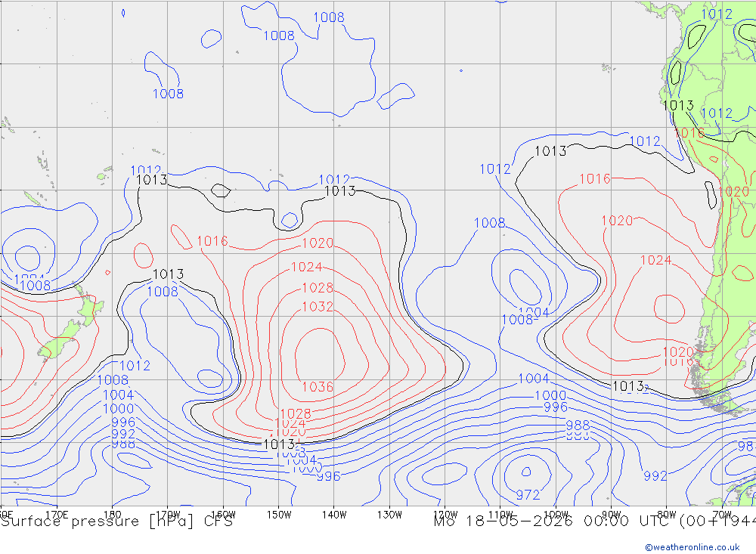Screen dimensions: 756x554
Task: Select the 120W longitude axis label
Action: tap(445, 515)
